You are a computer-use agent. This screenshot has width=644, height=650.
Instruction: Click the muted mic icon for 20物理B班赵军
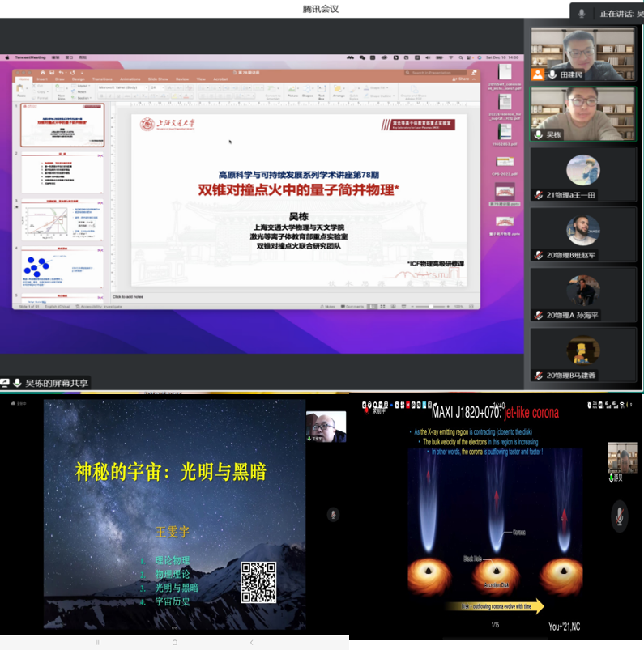click(x=538, y=255)
